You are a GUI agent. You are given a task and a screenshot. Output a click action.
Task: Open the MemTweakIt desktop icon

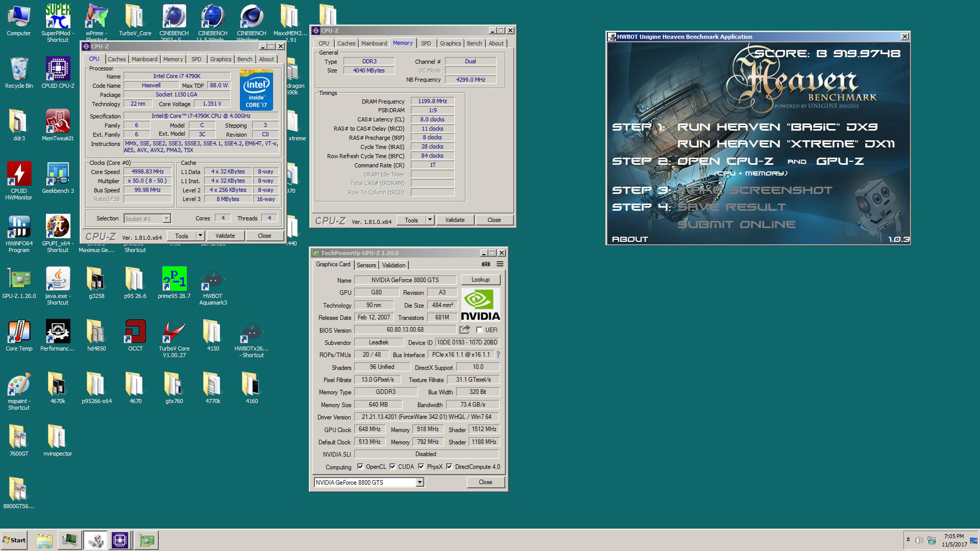58,125
